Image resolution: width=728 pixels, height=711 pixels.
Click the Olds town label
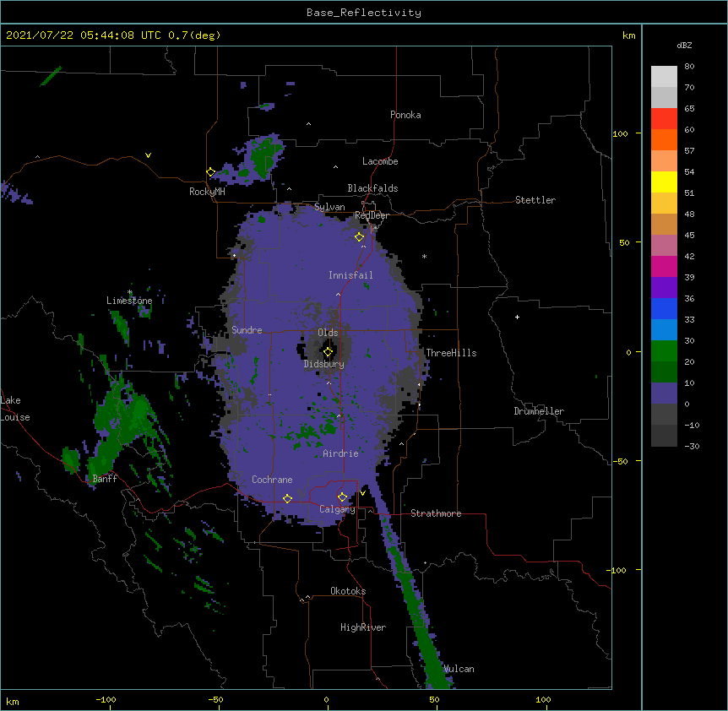328,333
